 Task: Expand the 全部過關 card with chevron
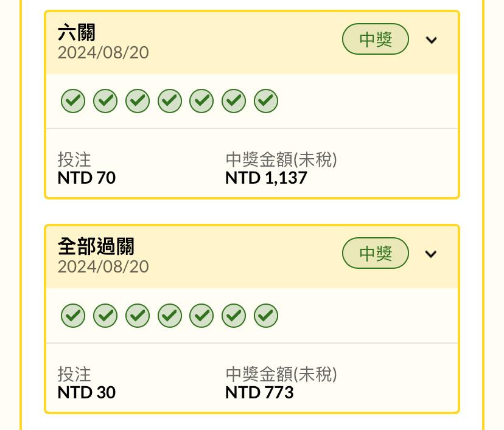click(431, 254)
